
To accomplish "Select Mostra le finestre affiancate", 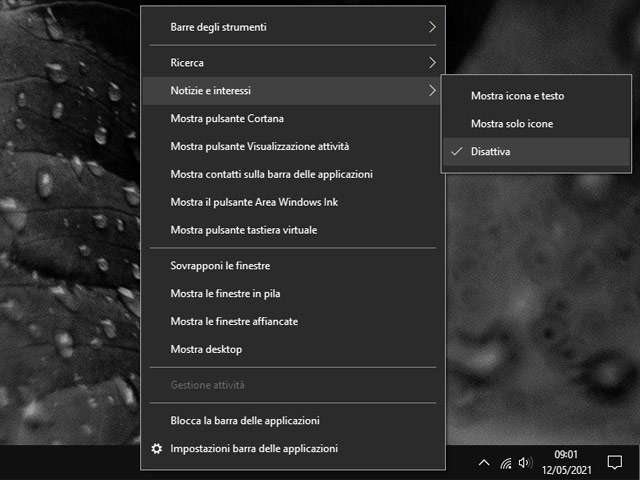I will click(234, 322).
